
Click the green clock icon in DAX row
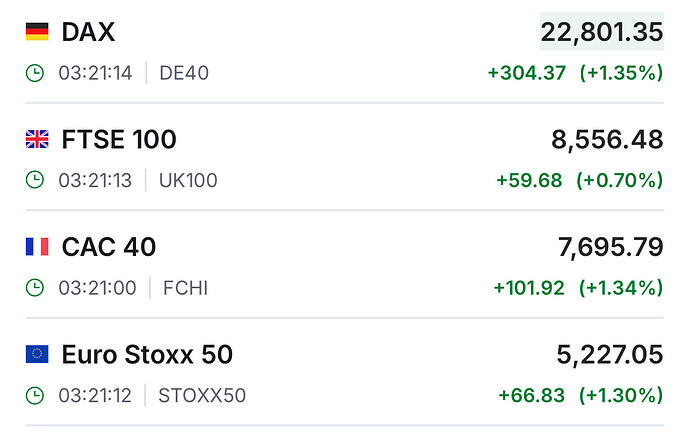[35, 73]
